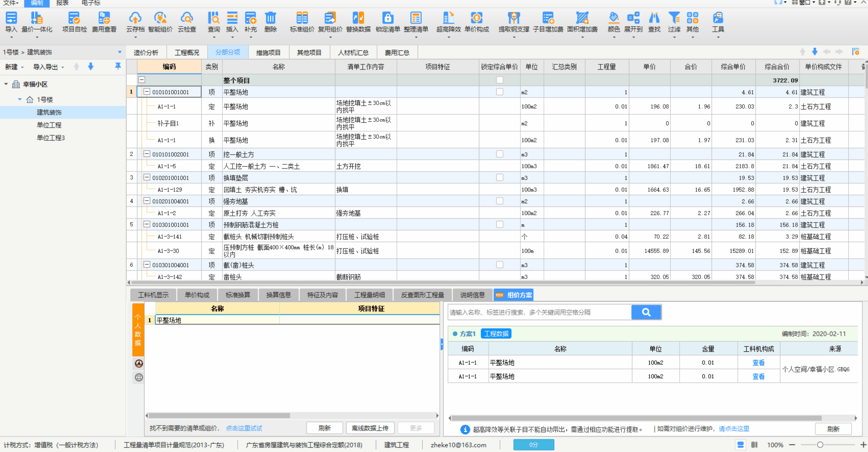
Task: Open 超高降效 tool icon
Action: (449, 22)
